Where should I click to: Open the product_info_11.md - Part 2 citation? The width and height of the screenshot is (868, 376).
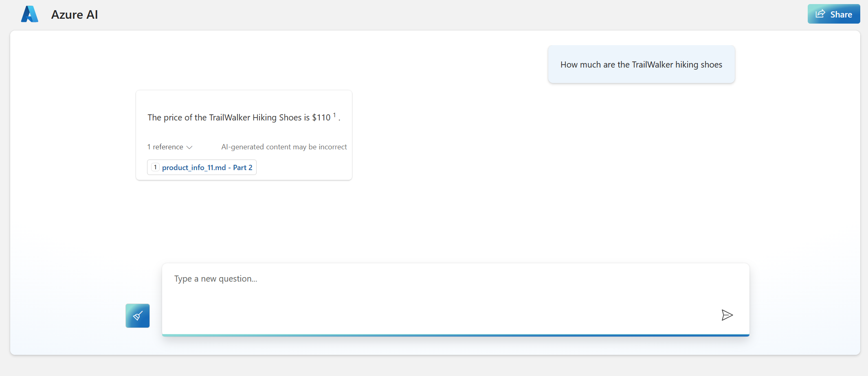coord(202,167)
